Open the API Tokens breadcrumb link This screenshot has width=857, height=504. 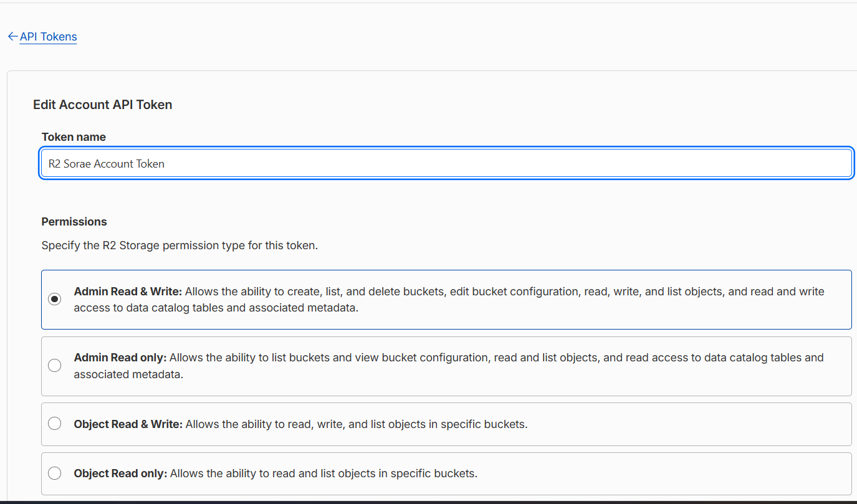pyautogui.click(x=48, y=37)
